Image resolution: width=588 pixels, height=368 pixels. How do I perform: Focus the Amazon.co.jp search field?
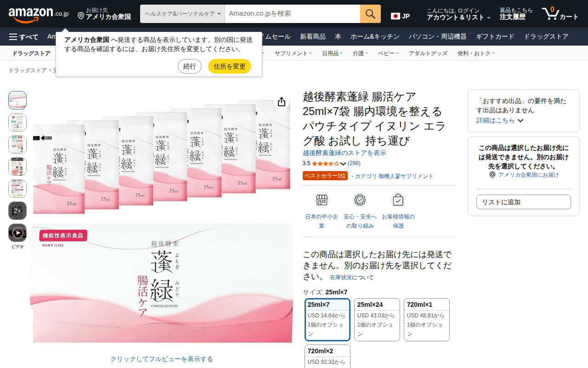pos(293,14)
